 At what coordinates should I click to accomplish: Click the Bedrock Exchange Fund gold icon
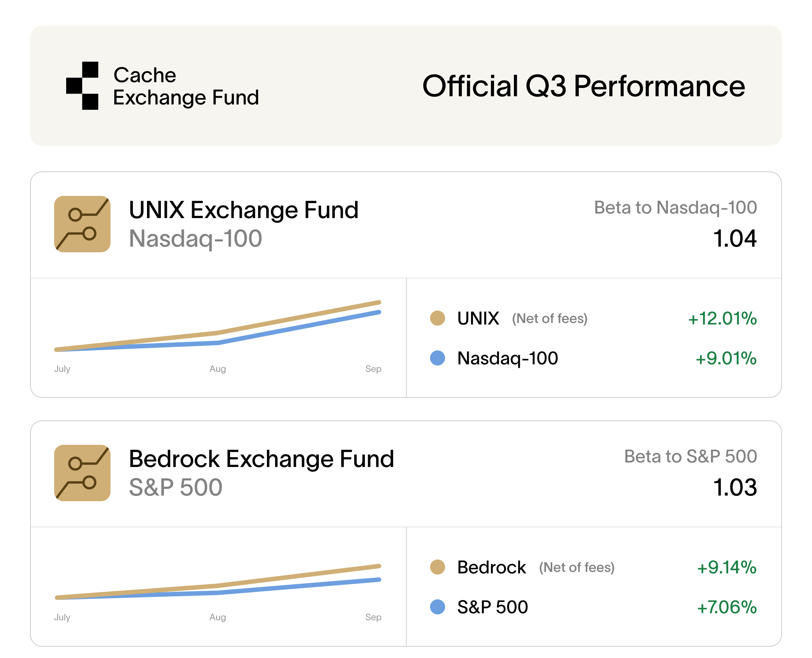[x=82, y=473]
